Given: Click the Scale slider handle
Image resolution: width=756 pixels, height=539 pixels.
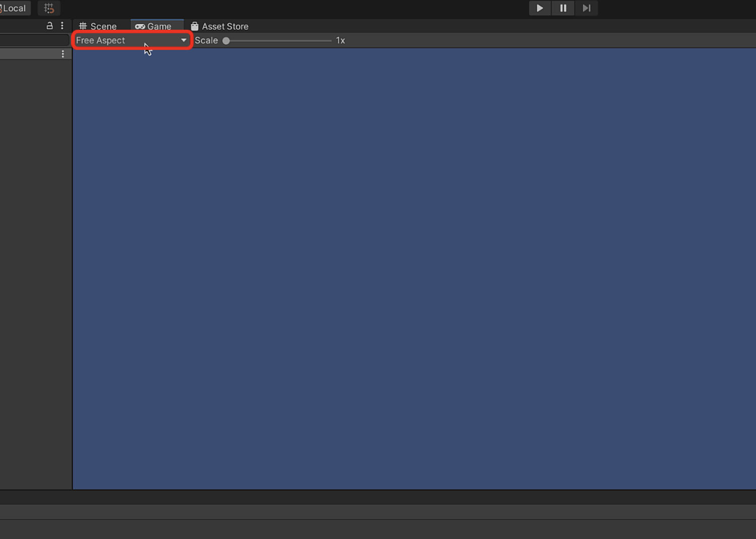Looking at the screenshot, I should (226, 41).
